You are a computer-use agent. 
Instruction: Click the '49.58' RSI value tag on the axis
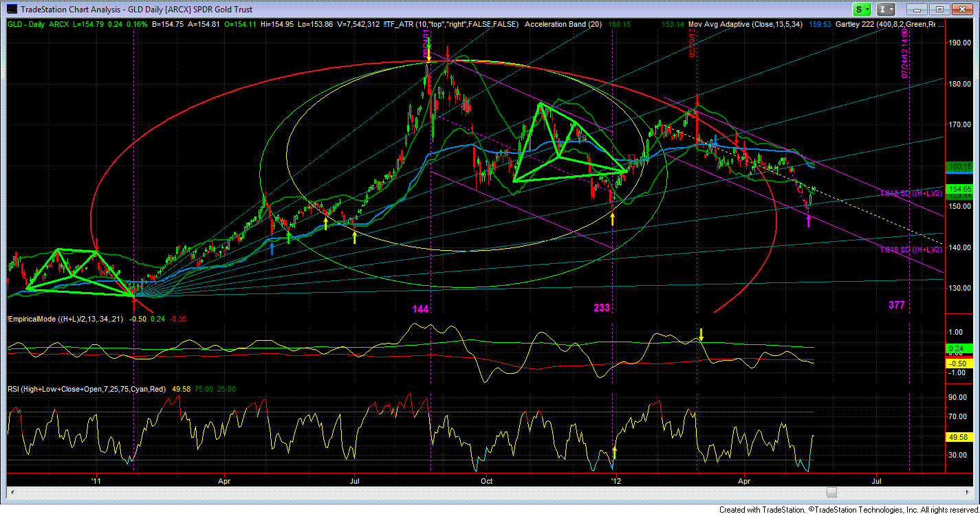(x=959, y=436)
